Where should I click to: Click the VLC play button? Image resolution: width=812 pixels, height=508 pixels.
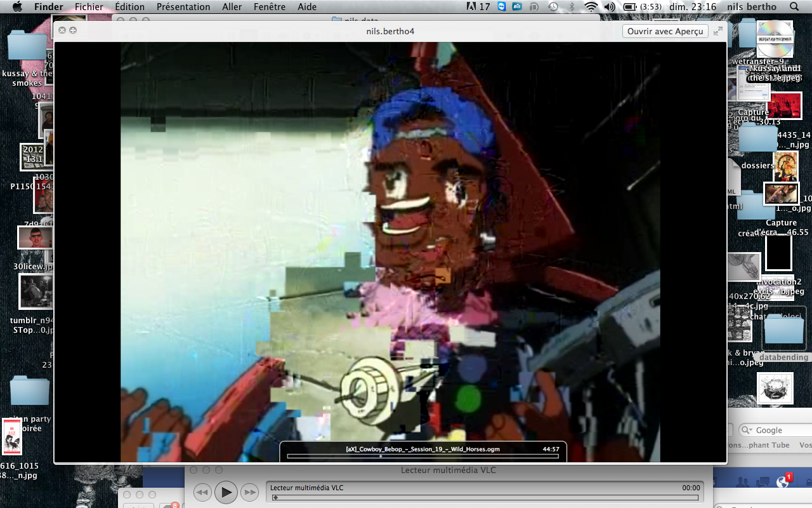pos(226,492)
